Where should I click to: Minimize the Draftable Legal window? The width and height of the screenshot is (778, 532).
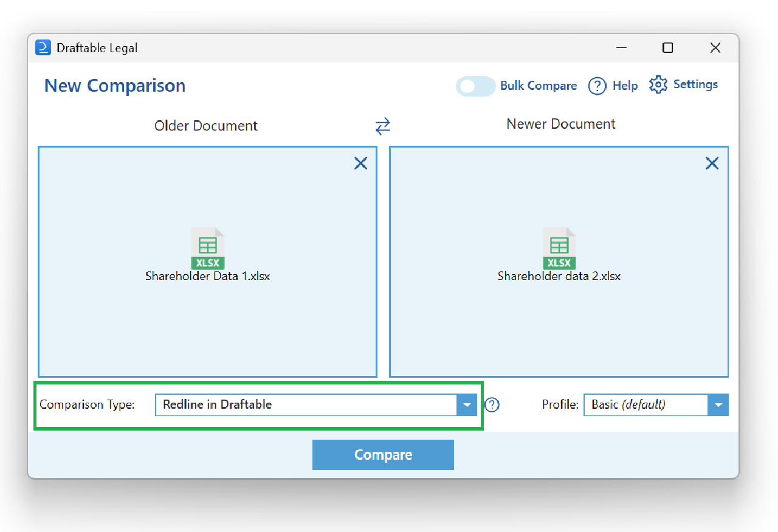point(621,48)
